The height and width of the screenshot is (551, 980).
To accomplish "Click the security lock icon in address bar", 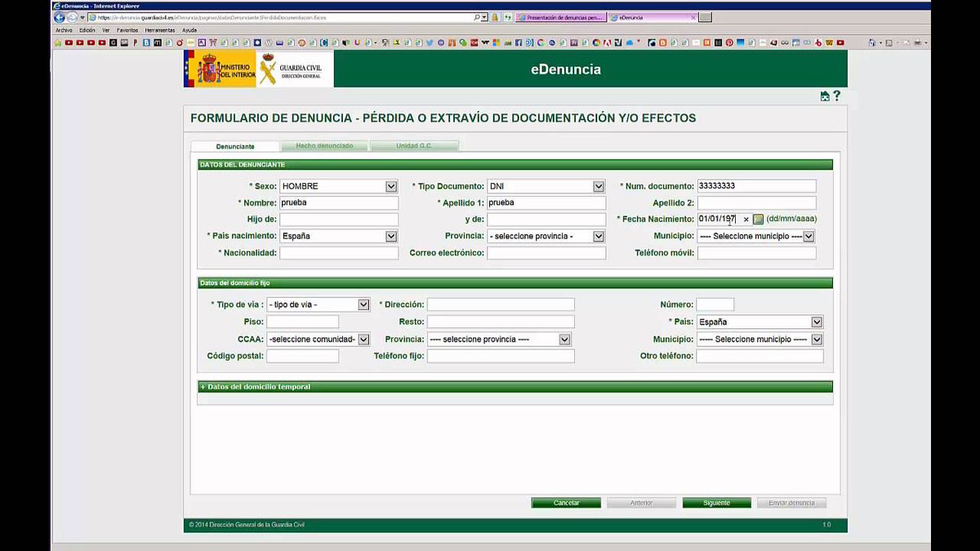I will [x=495, y=17].
